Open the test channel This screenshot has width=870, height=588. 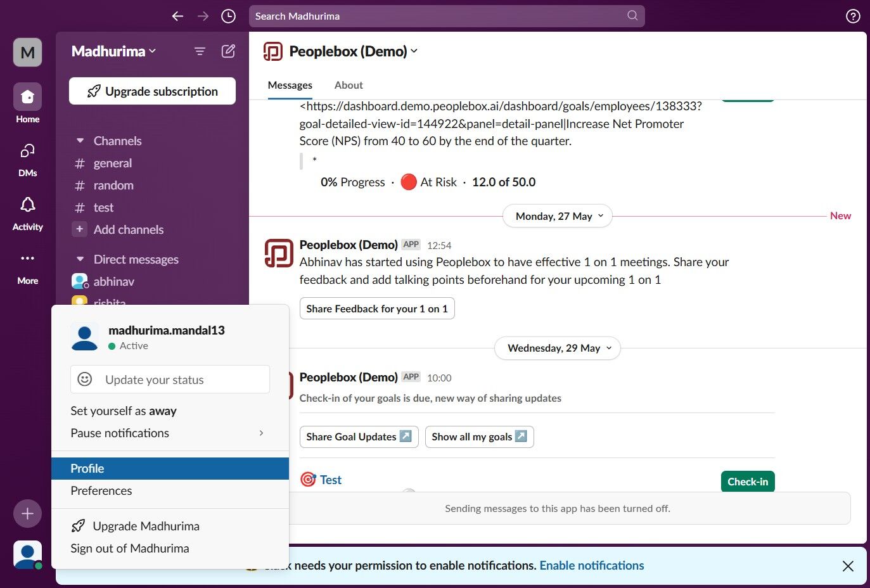103,207
